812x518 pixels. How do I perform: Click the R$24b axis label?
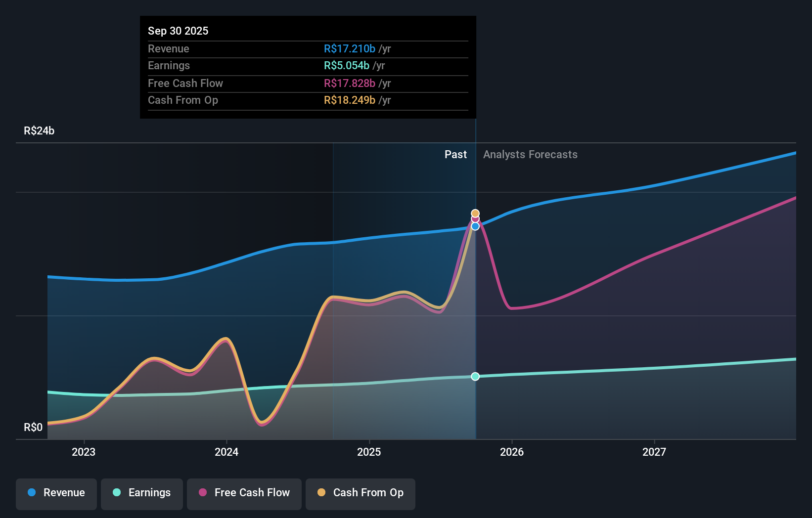point(39,130)
